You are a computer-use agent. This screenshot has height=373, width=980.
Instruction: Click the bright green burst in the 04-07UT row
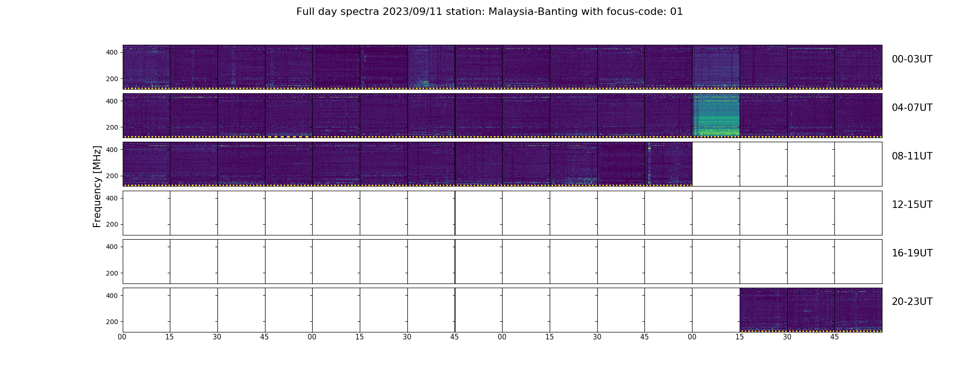click(x=716, y=115)
